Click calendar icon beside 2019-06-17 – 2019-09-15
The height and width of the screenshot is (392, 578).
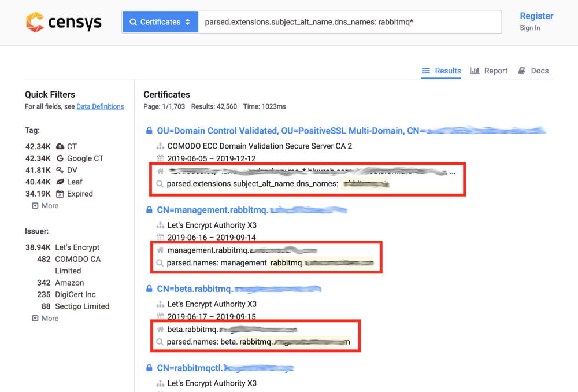point(160,316)
